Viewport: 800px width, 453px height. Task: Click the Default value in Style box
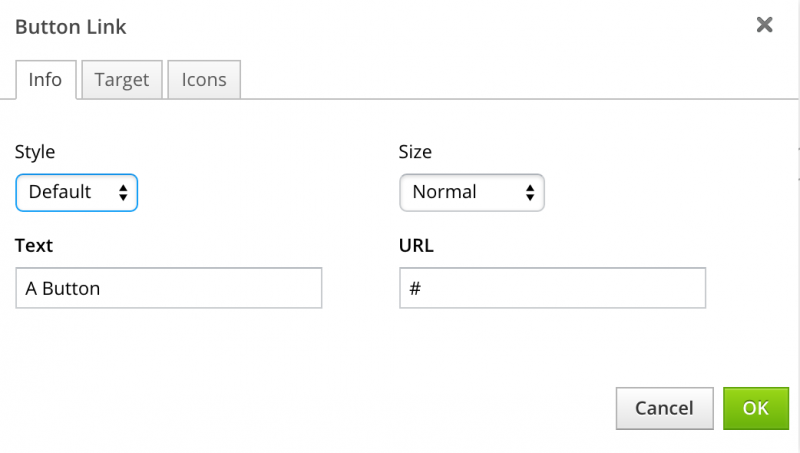pyautogui.click(x=60, y=192)
